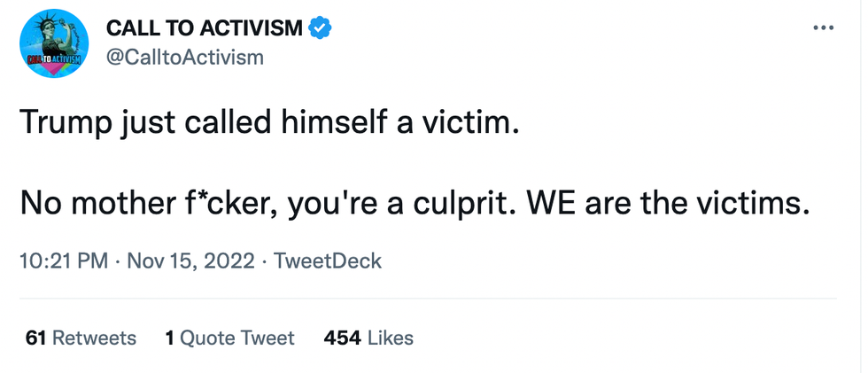Open the TweetDeck source link

click(x=328, y=261)
